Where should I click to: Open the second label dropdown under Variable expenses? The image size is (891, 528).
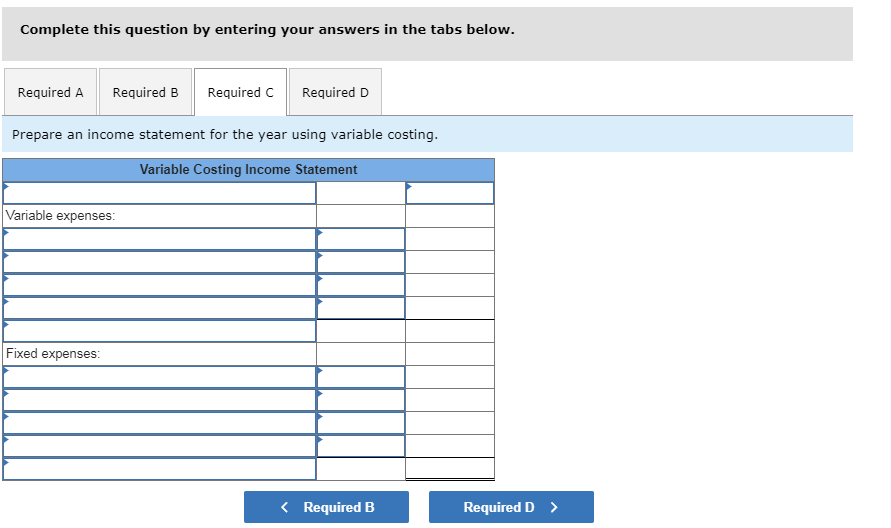(x=160, y=262)
